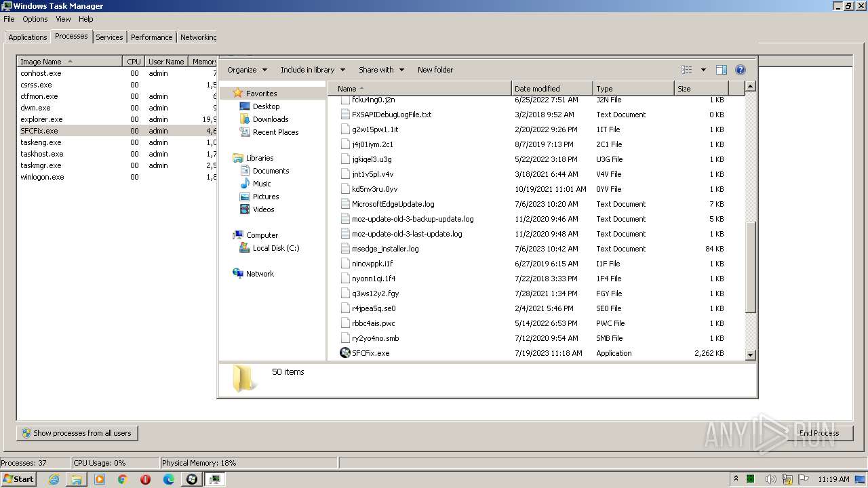Click Show processes from all users

tap(77, 433)
